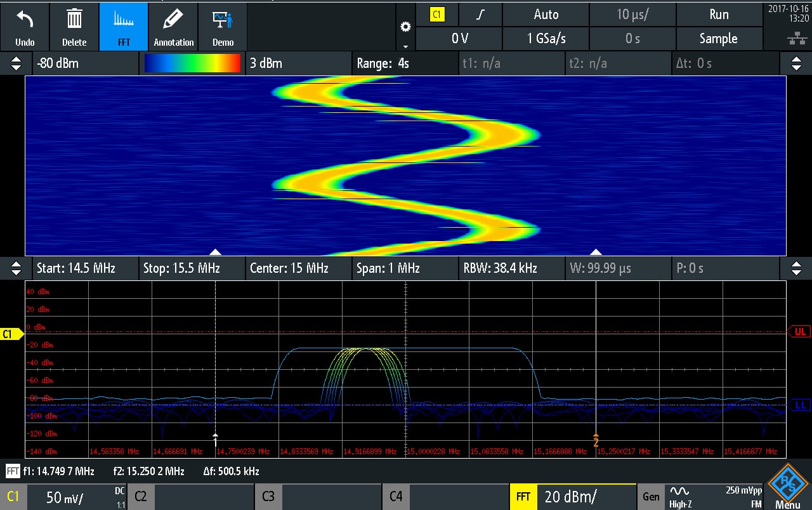Screen dimensions: 812x510
Task: Click the 14,7500239 MHz axis label
Action: 243,452
